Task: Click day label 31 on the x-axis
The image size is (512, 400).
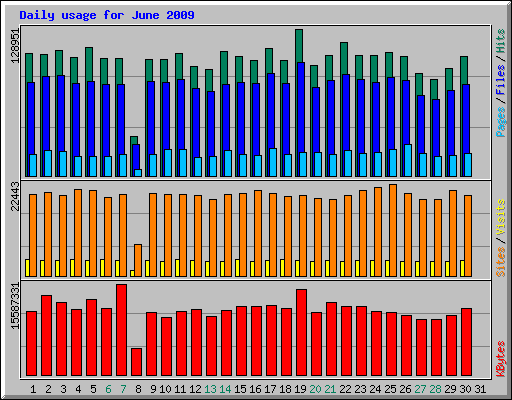Action: [480, 389]
